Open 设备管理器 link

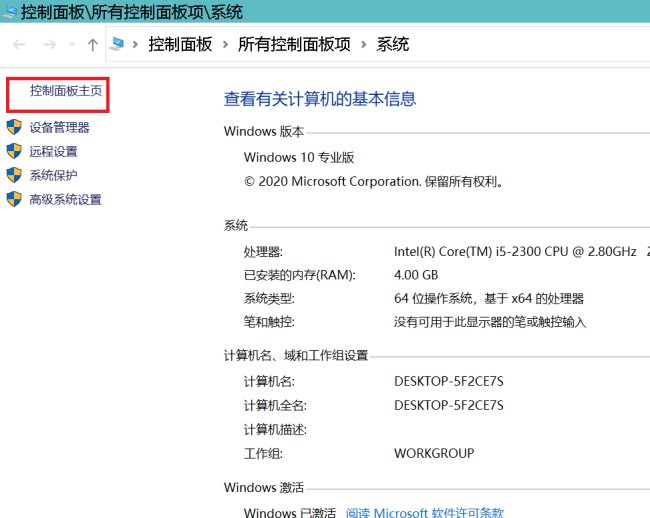coord(60,127)
